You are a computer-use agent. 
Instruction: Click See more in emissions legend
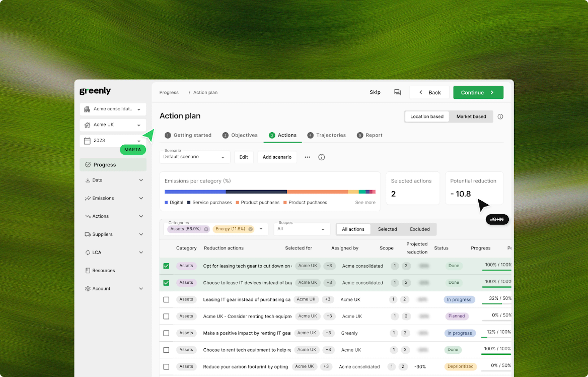[x=365, y=202]
